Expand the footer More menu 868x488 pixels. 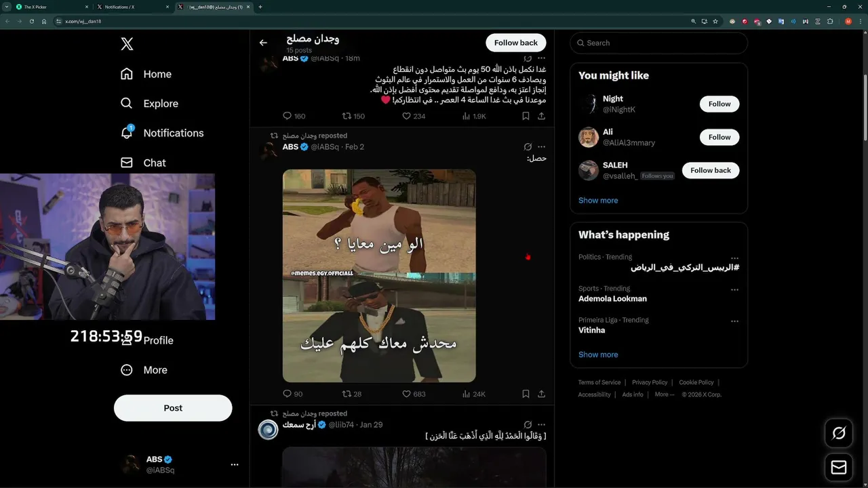coord(664,394)
